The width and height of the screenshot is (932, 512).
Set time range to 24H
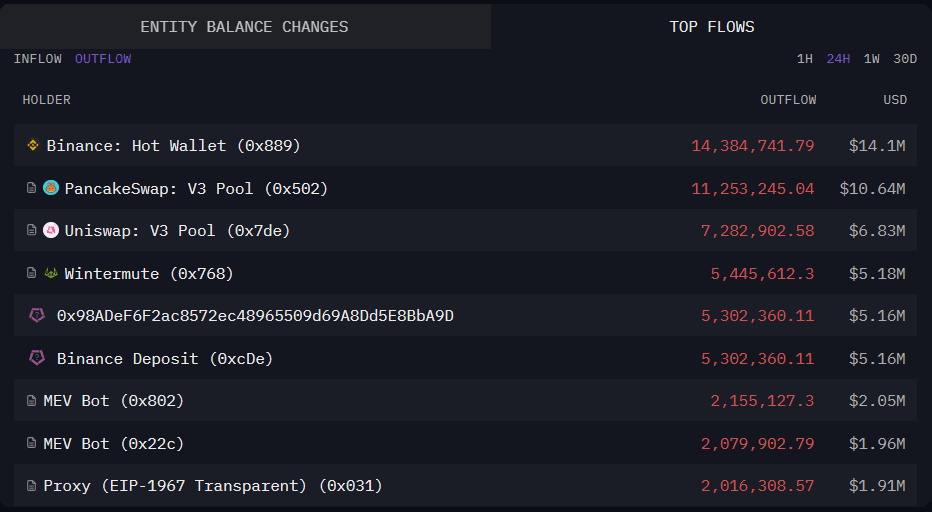pos(838,59)
